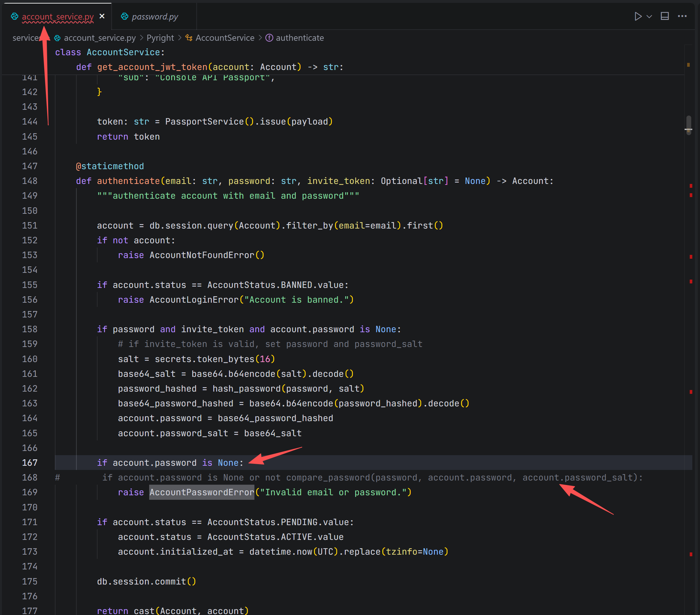The width and height of the screenshot is (700, 615).
Task: Click the class symbol icon before AccountService
Action: (x=189, y=38)
